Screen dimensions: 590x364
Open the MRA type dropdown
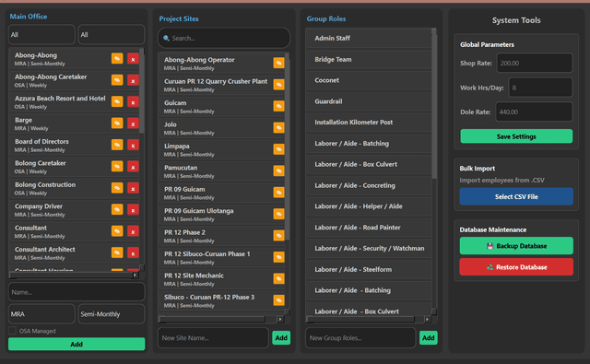(x=41, y=314)
